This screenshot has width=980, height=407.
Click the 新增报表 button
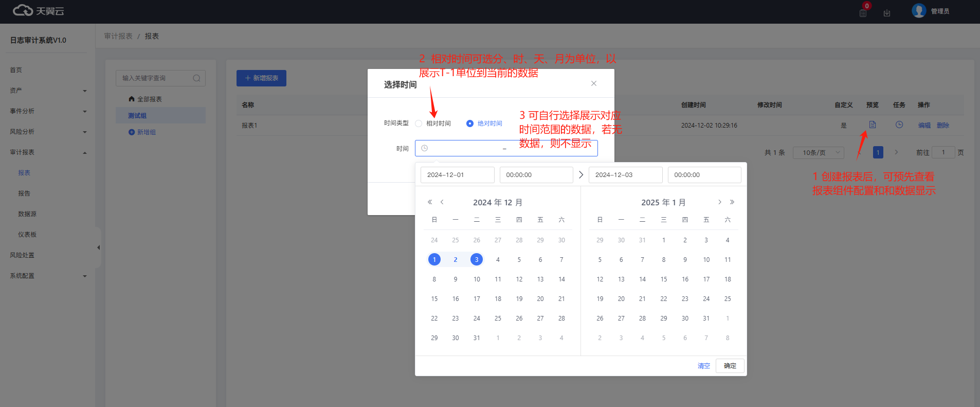tap(261, 78)
